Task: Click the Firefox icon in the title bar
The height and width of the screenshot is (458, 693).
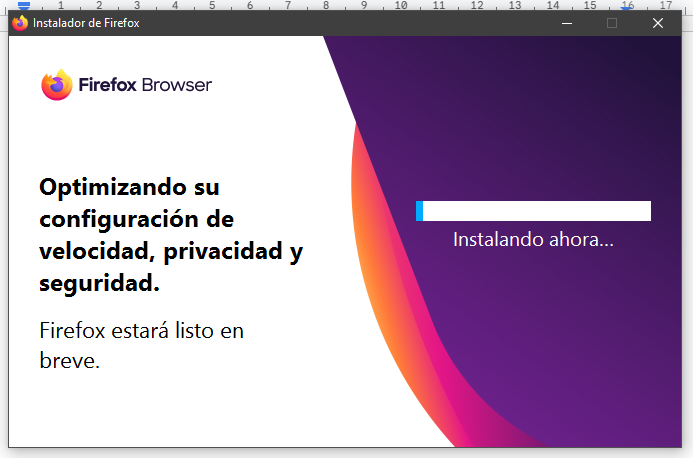Action: 20,23
